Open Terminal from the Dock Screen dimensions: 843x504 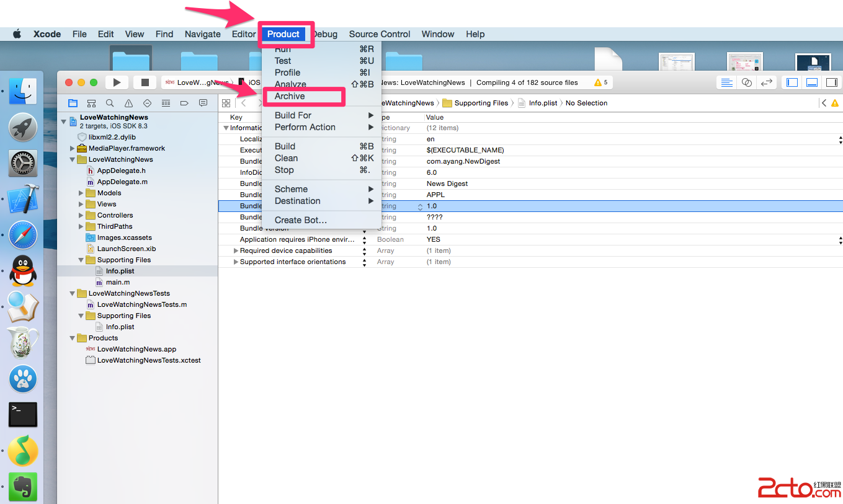23,414
